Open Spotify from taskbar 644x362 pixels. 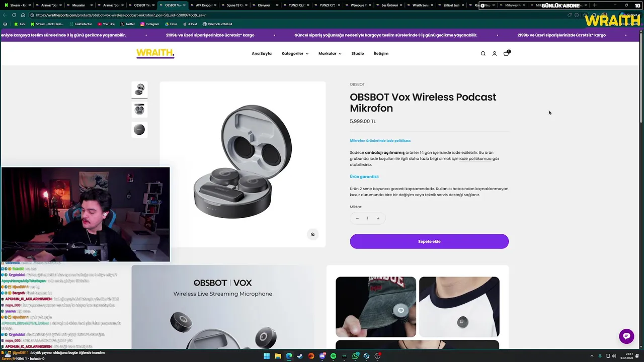pos(333,356)
